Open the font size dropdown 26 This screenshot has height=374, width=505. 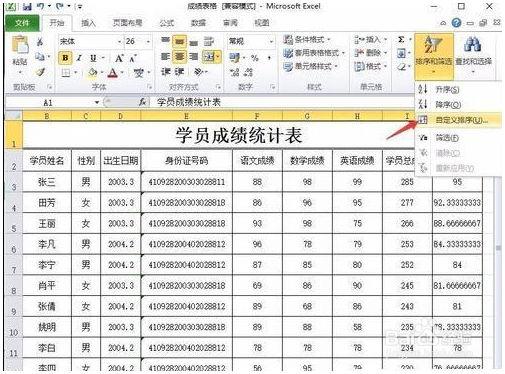[x=148, y=42]
